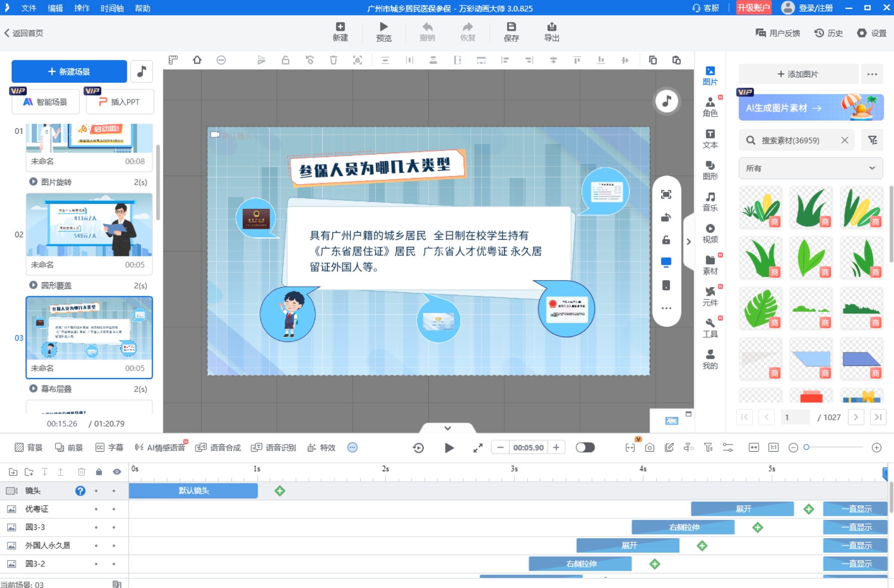Image resolution: width=894 pixels, height=588 pixels.
Task: Toggle the lock icon in timeline header
Action: point(99,472)
